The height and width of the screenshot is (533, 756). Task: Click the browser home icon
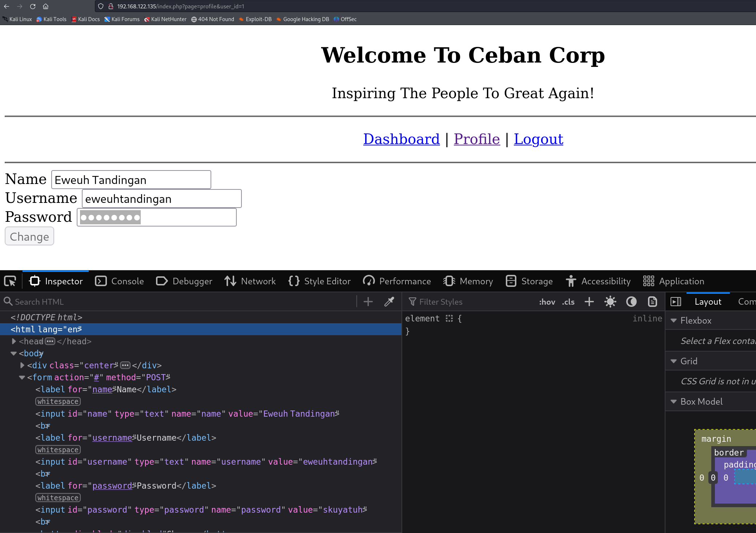pyautogui.click(x=45, y=6)
